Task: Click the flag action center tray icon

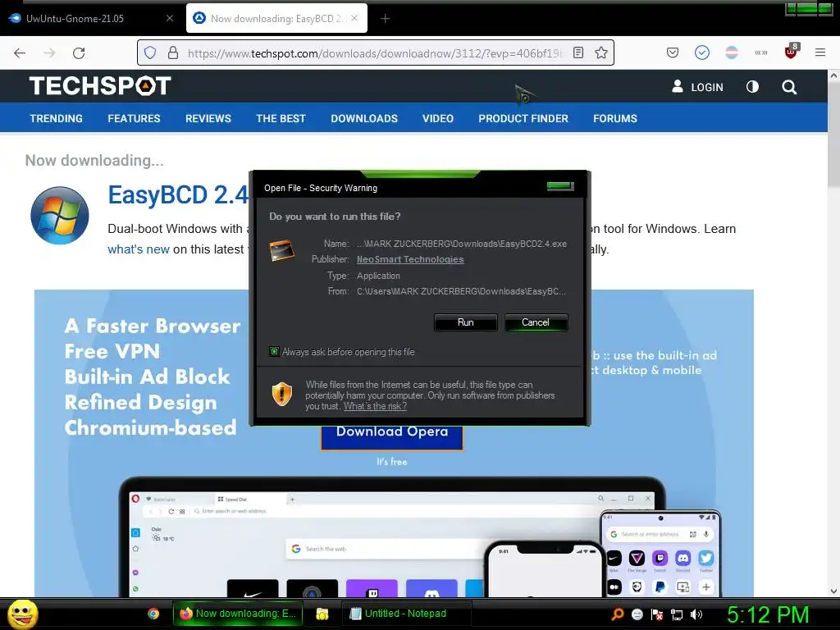Action: (x=657, y=614)
